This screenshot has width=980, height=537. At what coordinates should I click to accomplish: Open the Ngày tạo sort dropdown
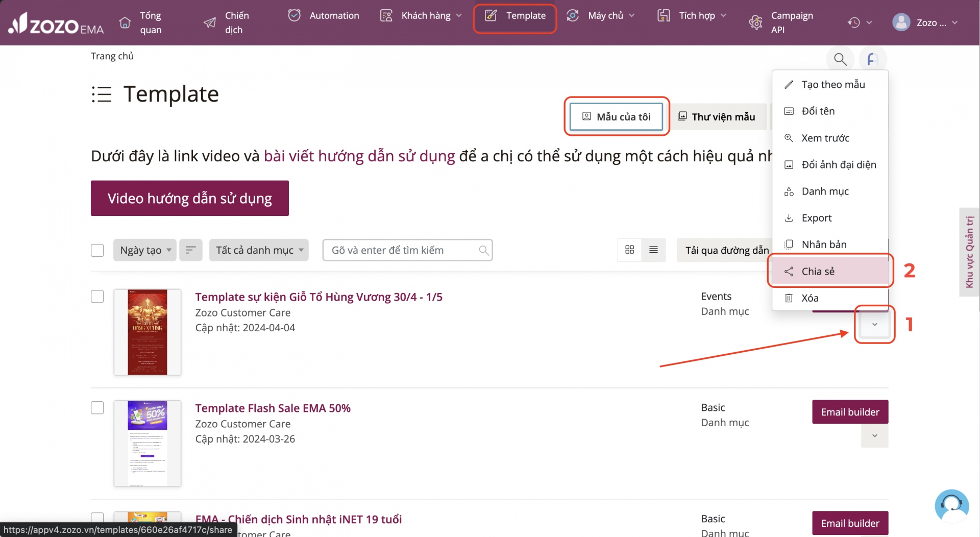pos(145,250)
